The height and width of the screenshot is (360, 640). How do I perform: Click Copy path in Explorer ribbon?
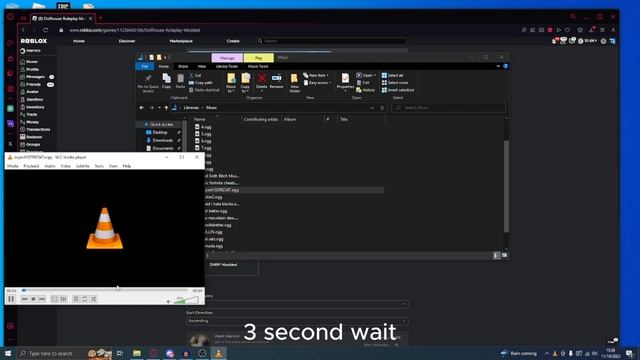[x=201, y=83]
